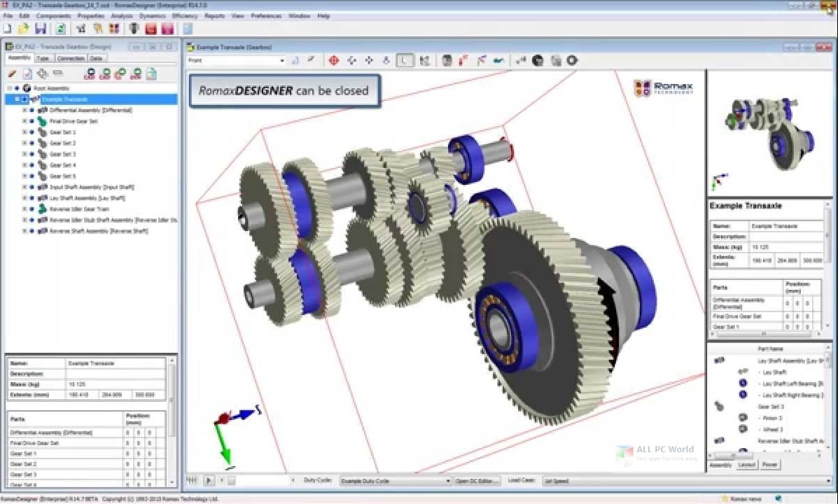Viewport: 838px width, 504px height.
Task: Switch to the Layout tab in parts panel
Action: coord(746,465)
